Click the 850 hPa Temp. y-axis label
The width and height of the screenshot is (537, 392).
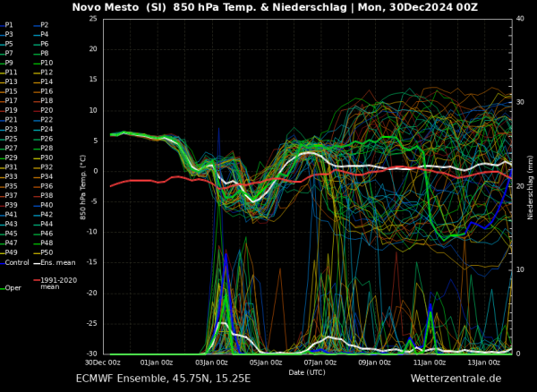tap(83, 187)
